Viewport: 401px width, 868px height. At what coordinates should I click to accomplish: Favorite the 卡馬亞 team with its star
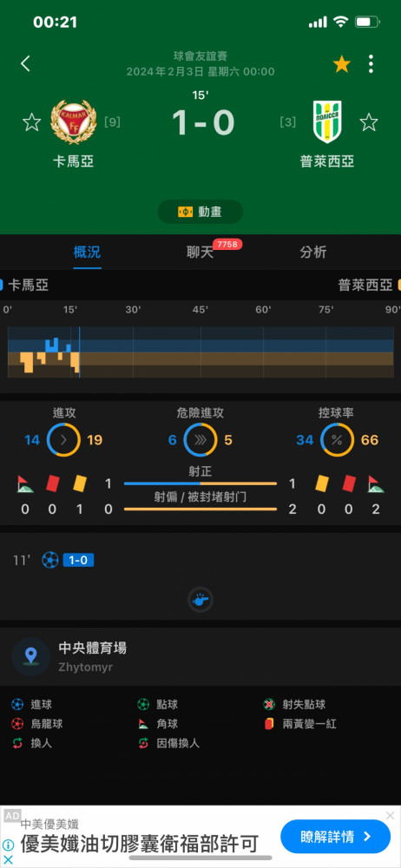tap(31, 122)
